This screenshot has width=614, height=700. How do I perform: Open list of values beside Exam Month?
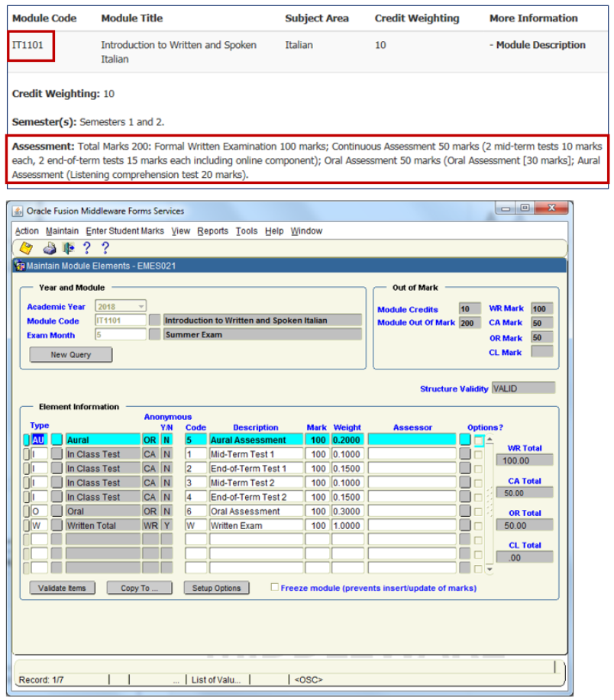coord(155,334)
